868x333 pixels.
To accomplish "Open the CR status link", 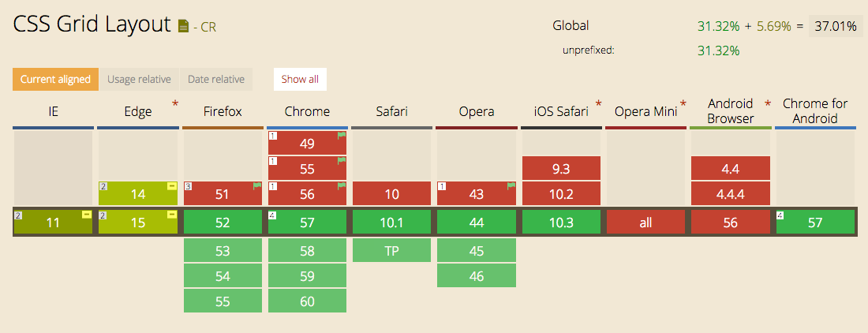I will [208, 27].
